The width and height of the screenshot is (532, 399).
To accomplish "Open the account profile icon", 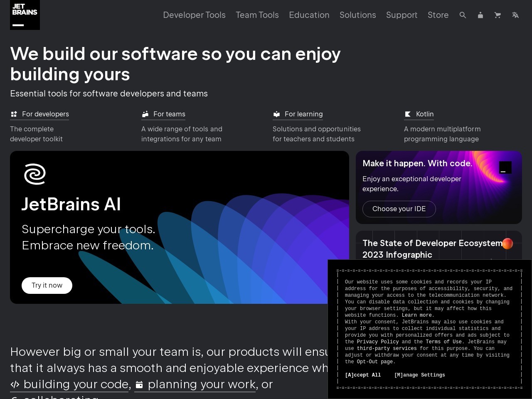I will click(x=480, y=15).
